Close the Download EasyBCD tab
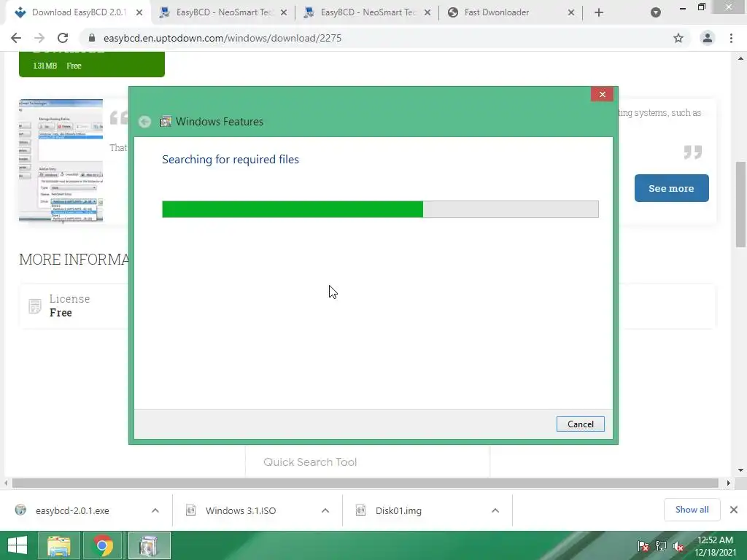 [x=139, y=13]
